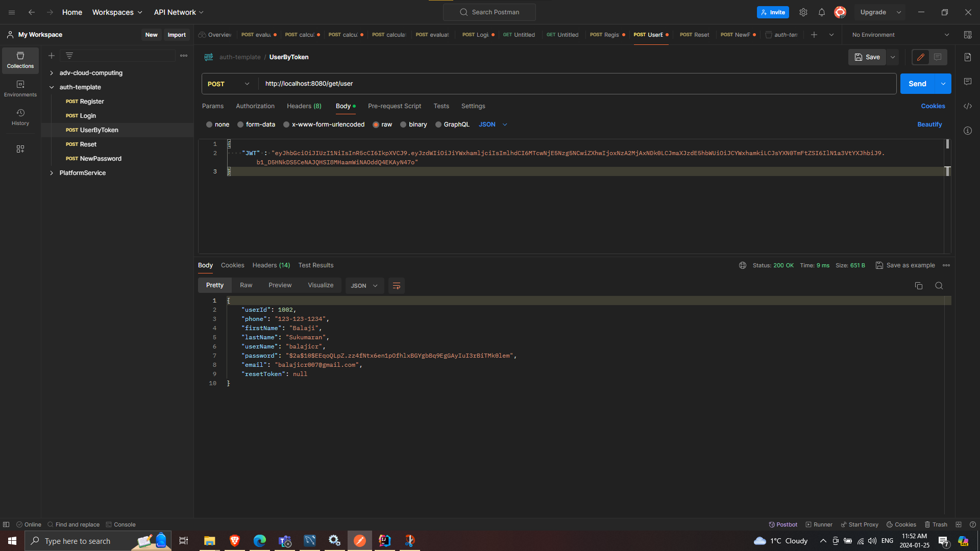980x551 pixels.
Task: Open the Environments sidebar panel
Action: pos(20,88)
